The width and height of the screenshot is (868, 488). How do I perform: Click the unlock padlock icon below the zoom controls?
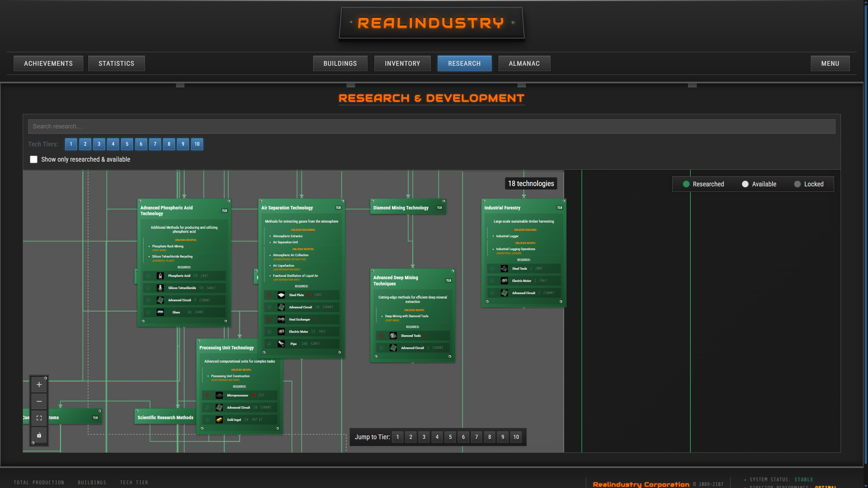39,435
